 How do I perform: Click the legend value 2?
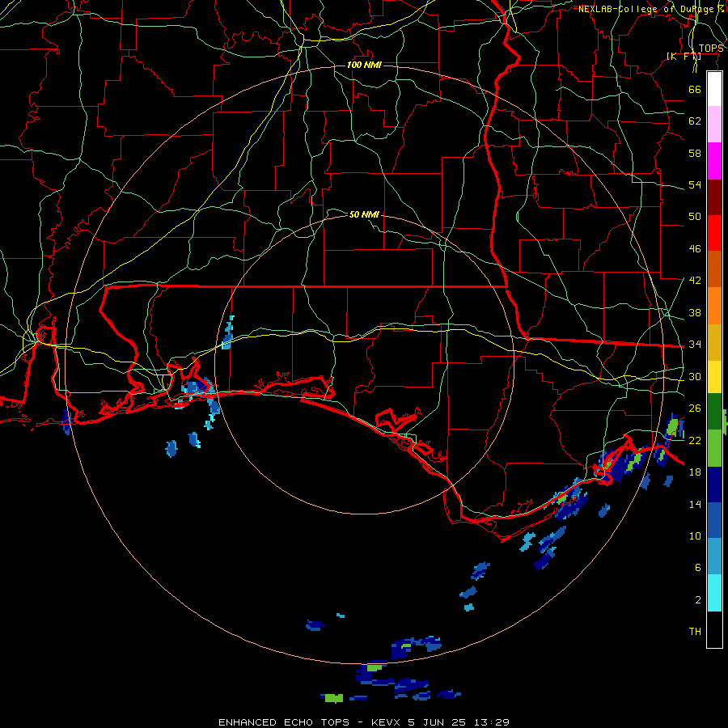pyautogui.click(x=698, y=600)
